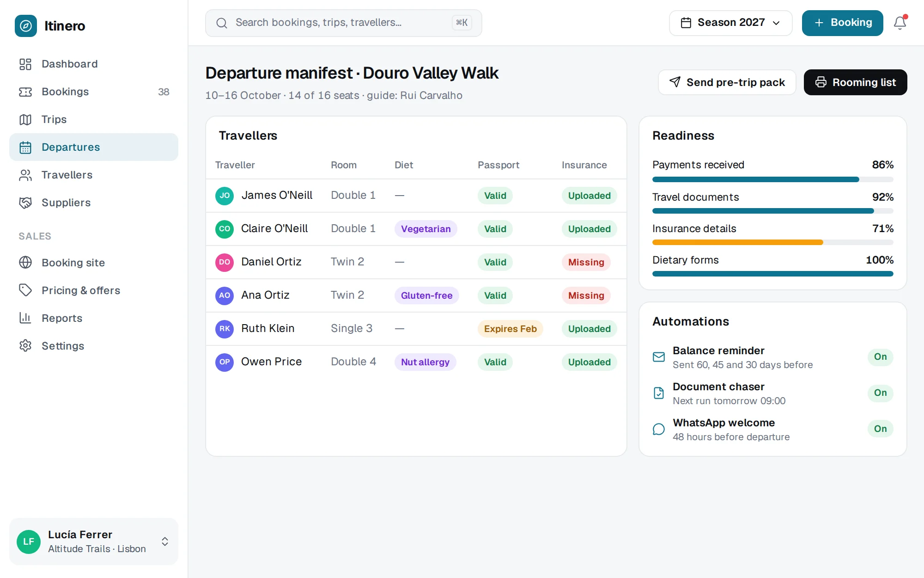
Task: Click the WhatsApp welcome chat icon
Action: (659, 429)
